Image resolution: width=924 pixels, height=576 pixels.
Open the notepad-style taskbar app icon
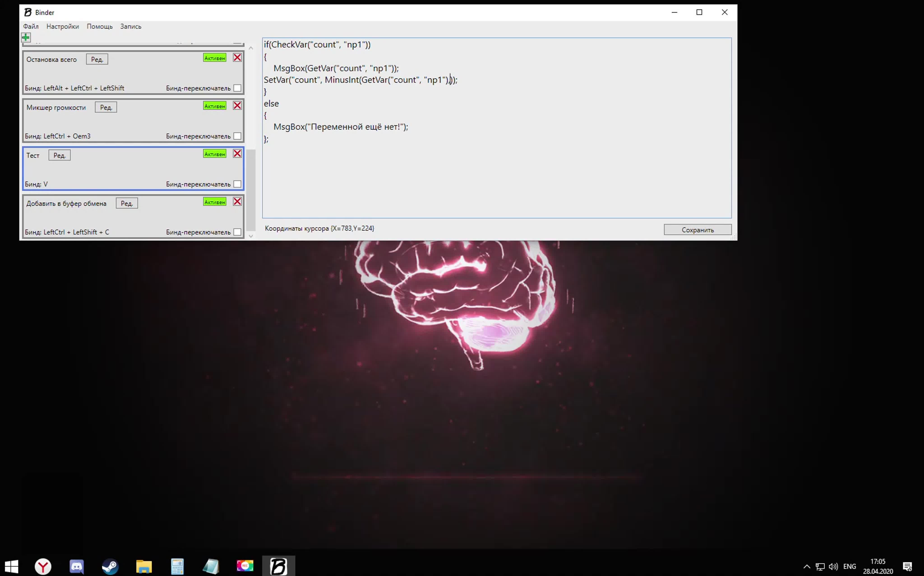211,566
